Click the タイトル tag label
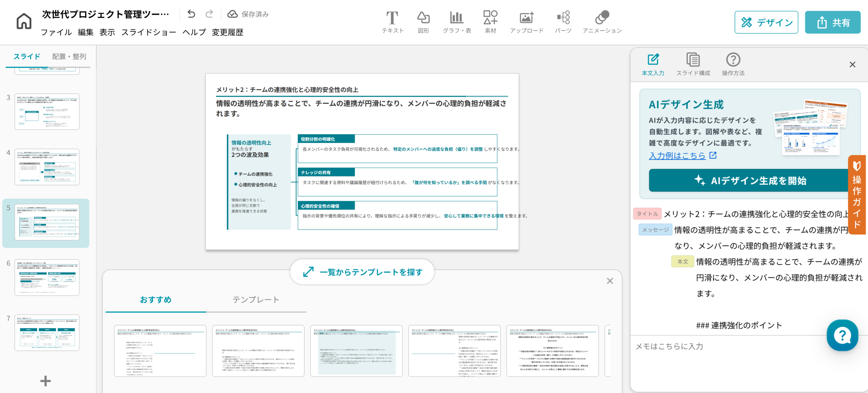 [x=647, y=214]
